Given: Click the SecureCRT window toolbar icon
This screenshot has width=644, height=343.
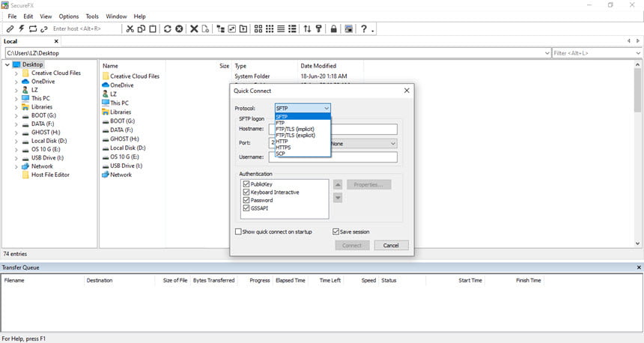Looking at the screenshot, I should click(349, 28).
